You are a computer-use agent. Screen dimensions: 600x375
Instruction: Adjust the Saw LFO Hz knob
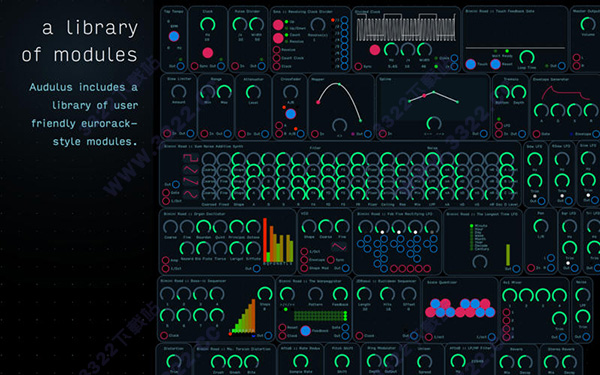[x=535, y=159]
